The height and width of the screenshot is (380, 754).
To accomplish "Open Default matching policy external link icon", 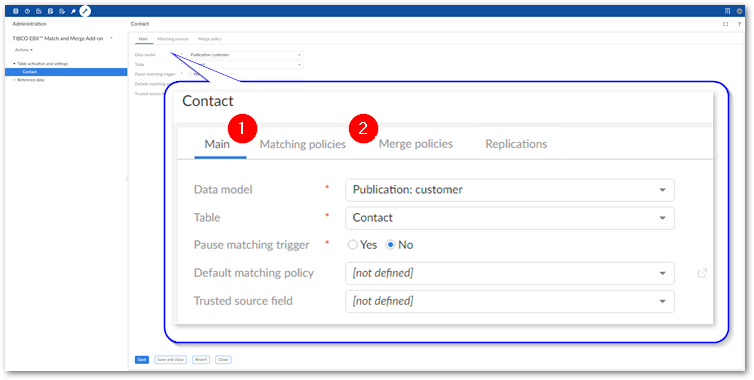I will [x=702, y=273].
